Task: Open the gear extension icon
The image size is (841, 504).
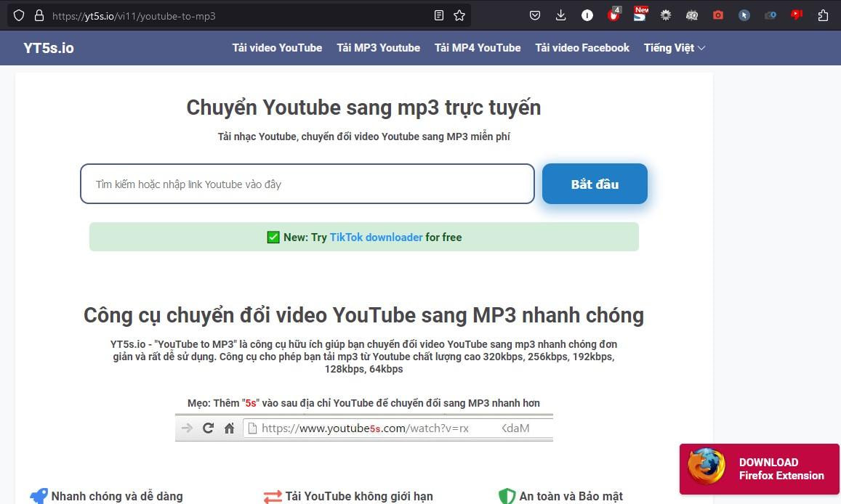Action: pos(666,15)
